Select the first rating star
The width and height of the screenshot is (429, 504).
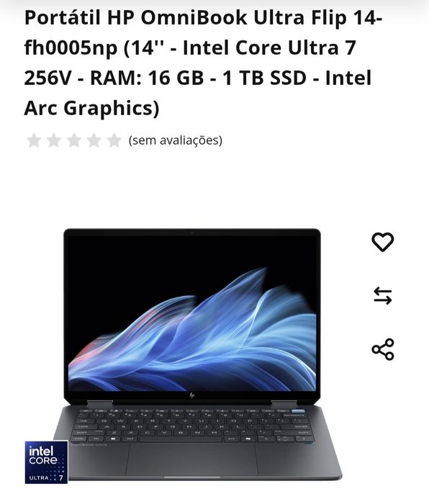coord(34,140)
